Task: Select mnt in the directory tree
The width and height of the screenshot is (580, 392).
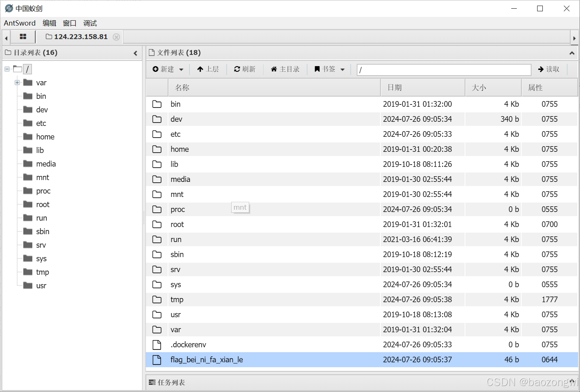Action: pyautogui.click(x=42, y=177)
